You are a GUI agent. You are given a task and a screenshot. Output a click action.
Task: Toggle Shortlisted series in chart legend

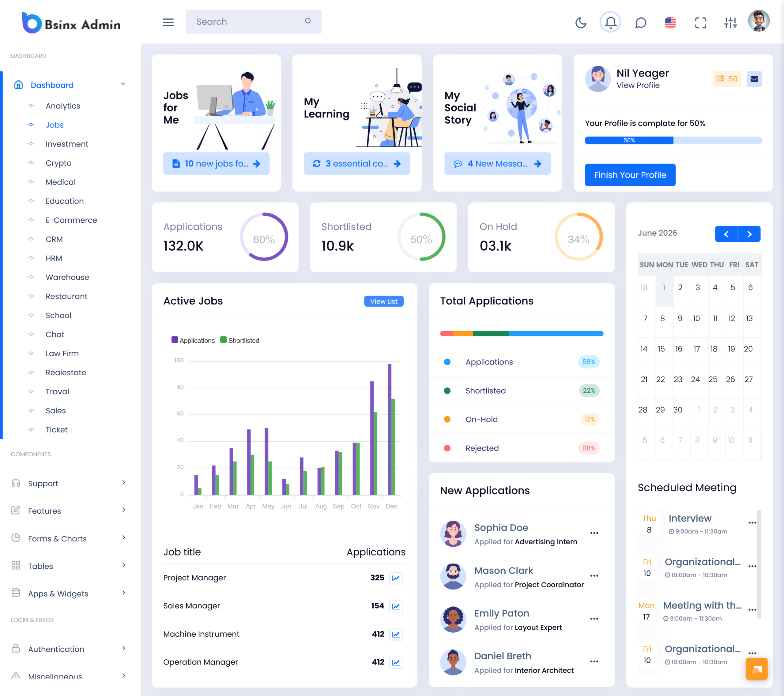click(x=240, y=340)
